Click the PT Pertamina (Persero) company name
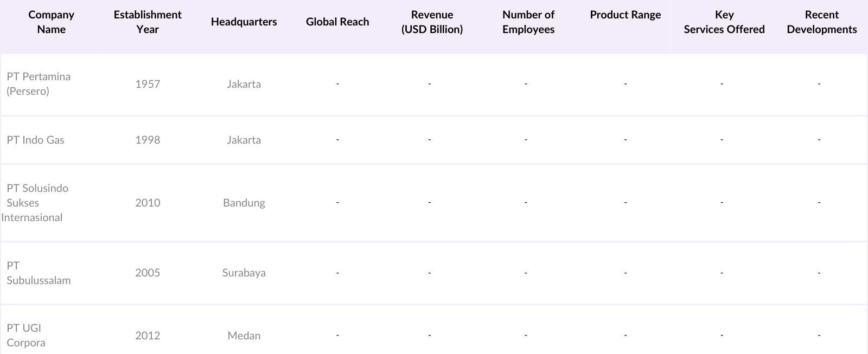The height and width of the screenshot is (354, 868). (x=39, y=84)
